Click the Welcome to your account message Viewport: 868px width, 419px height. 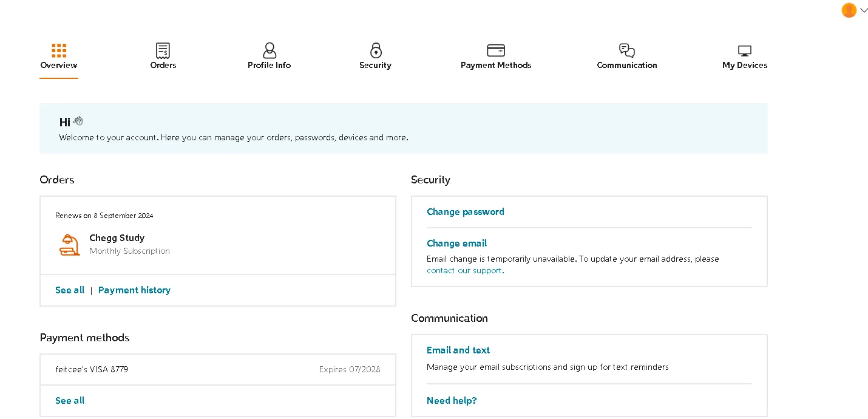234,138
